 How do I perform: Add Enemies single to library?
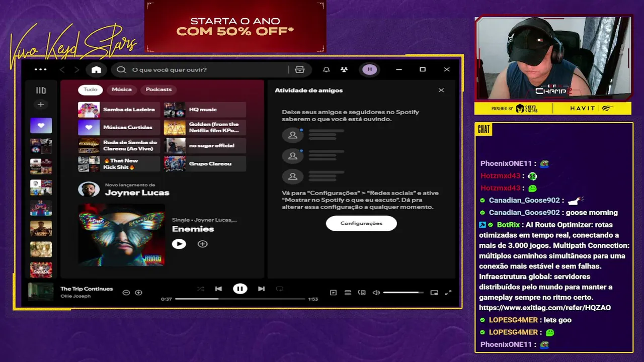[x=202, y=244]
